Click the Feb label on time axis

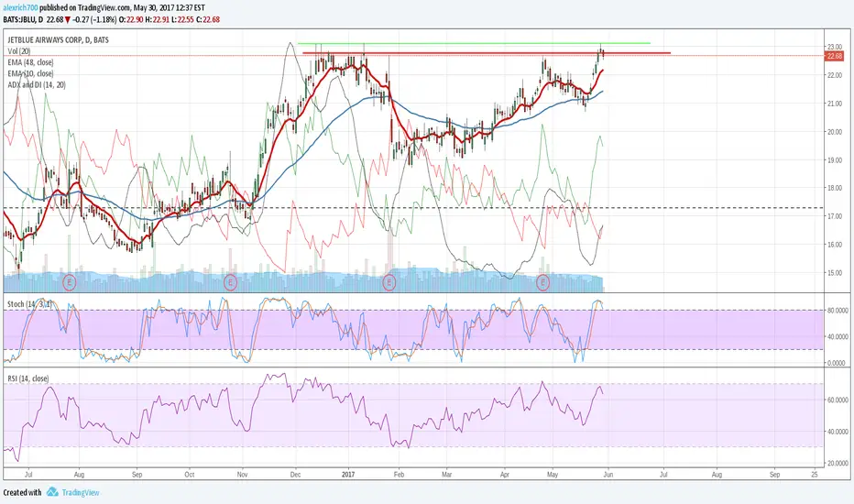coord(398,475)
